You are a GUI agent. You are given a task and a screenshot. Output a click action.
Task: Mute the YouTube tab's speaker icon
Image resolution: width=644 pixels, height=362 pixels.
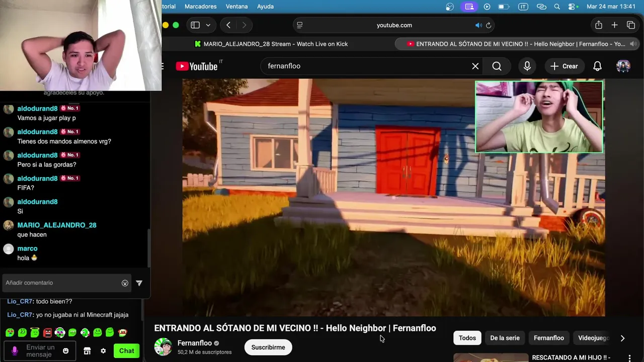click(x=633, y=44)
